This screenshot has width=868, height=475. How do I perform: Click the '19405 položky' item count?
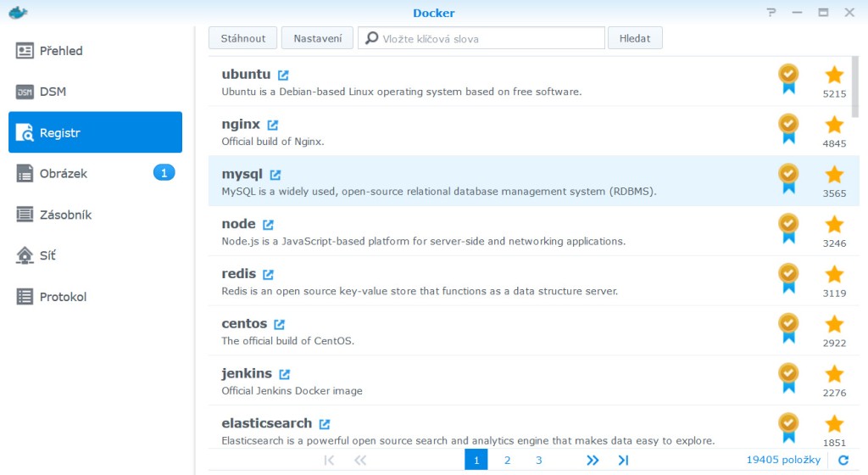783,460
